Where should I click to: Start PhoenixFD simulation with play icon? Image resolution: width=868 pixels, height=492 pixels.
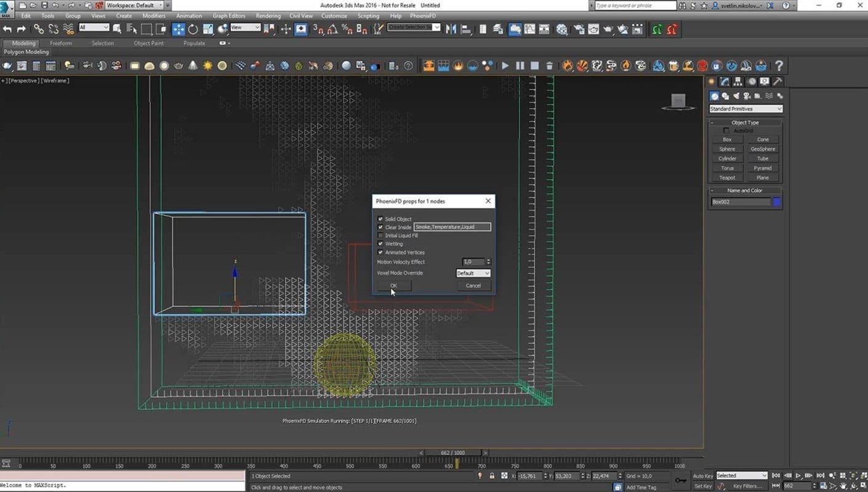coord(505,66)
